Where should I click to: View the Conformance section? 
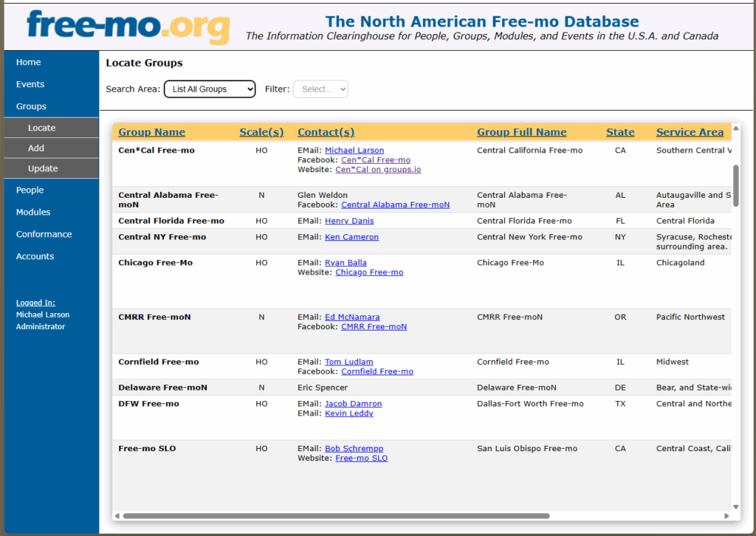(43, 234)
